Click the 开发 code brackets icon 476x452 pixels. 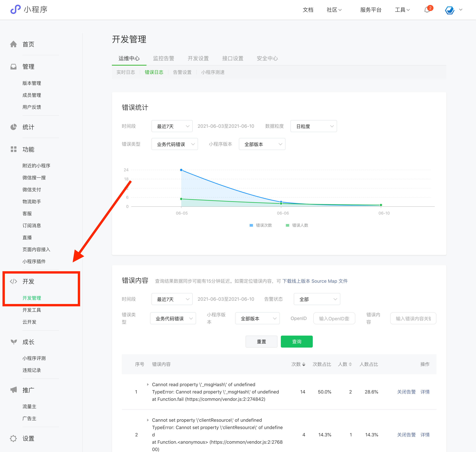coord(13,281)
